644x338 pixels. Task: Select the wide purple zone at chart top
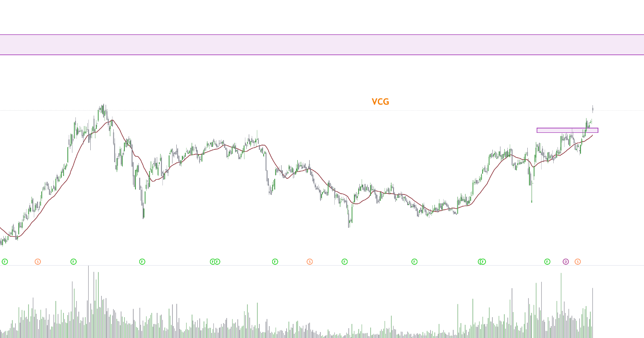click(x=322, y=45)
